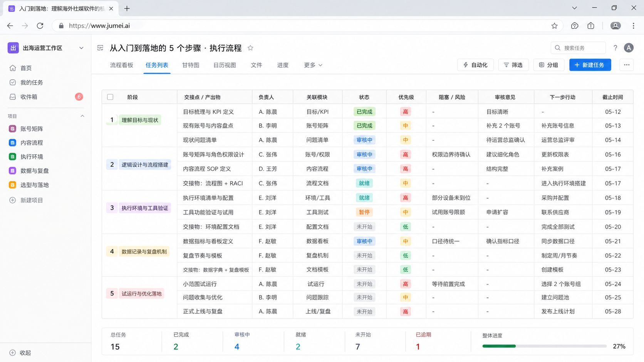
Task: Click the 05-28 deadline cell
Action: tap(613, 311)
